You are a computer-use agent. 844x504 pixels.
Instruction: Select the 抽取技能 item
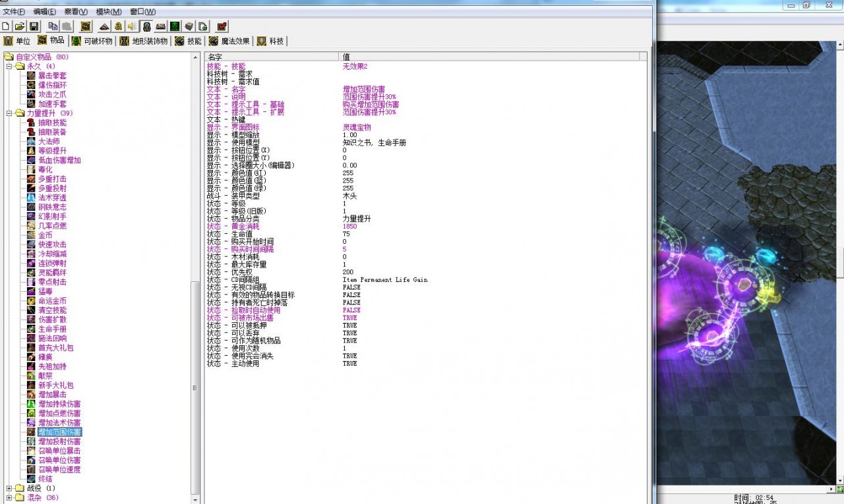(52, 123)
